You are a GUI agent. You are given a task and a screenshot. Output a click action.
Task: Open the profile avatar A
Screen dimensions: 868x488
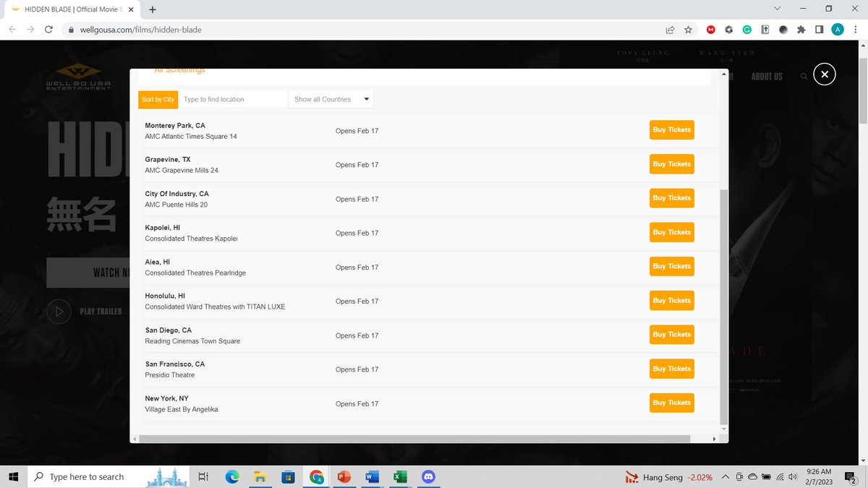click(x=838, y=30)
